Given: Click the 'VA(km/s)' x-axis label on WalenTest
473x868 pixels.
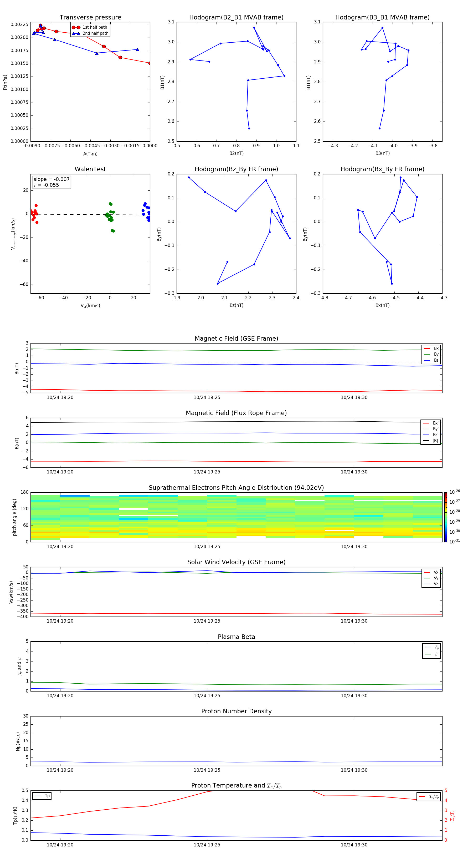Looking at the screenshot, I should tap(90, 306).
